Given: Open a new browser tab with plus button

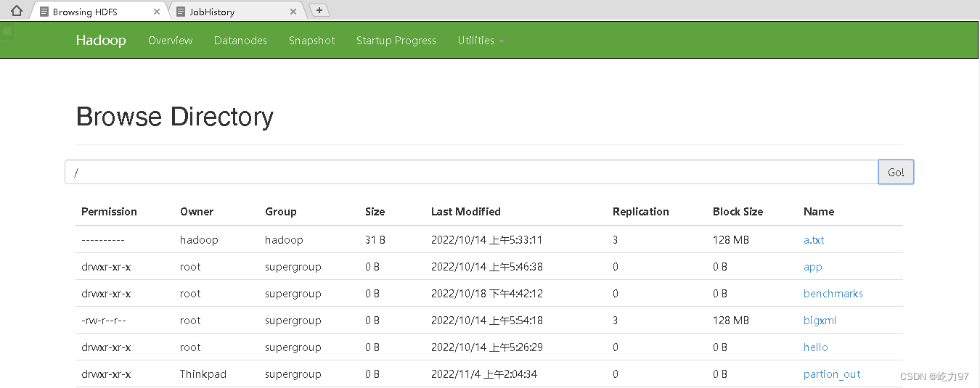Looking at the screenshot, I should 319,10.
